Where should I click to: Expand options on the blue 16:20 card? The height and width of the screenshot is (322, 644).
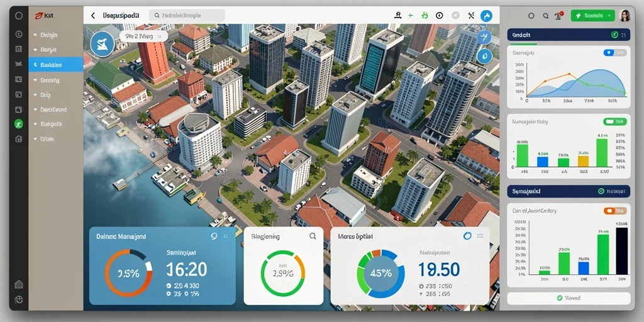225,236
